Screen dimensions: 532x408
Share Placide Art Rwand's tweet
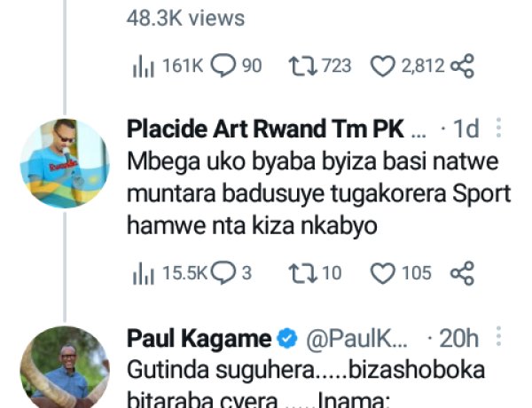pos(462,273)
